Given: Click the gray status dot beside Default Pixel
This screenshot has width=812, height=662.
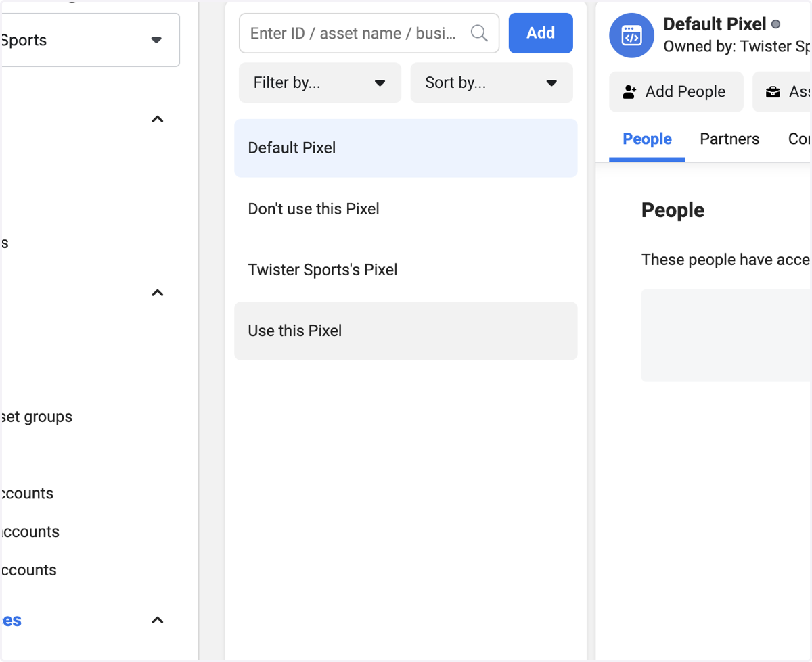Looking at the screenshot, I should coord(775,24).
